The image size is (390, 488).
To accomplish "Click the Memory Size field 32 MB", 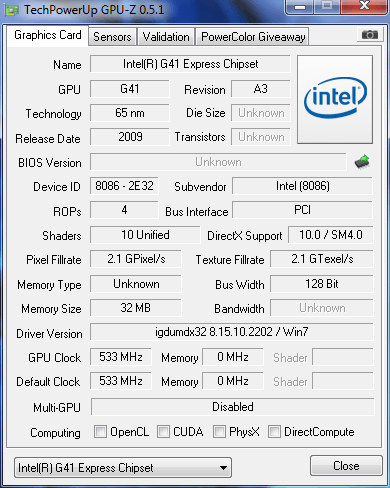I will click(x=136, y=308).
